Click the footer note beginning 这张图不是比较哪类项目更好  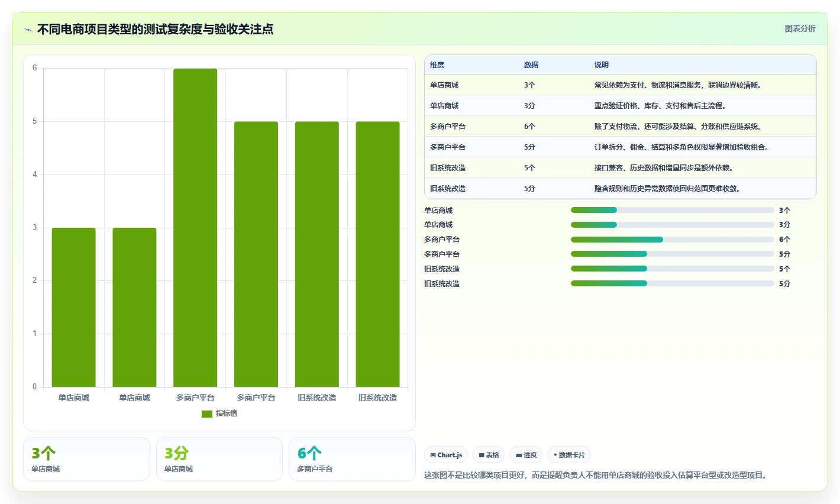click(597, 475)
